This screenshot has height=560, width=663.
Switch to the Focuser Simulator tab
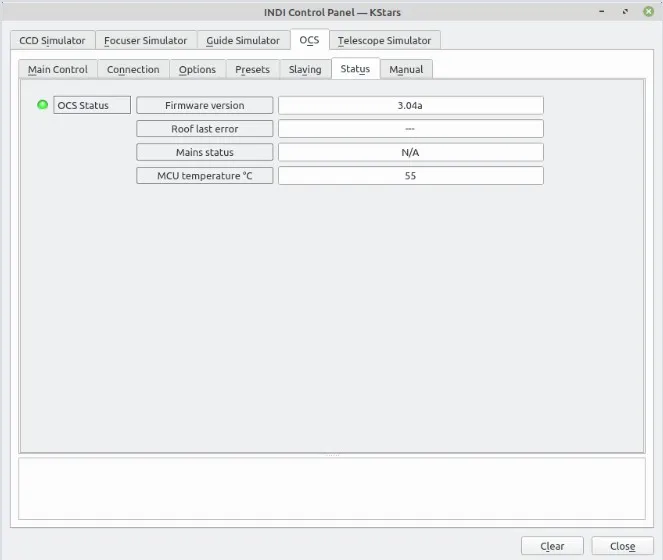[146, 40]
